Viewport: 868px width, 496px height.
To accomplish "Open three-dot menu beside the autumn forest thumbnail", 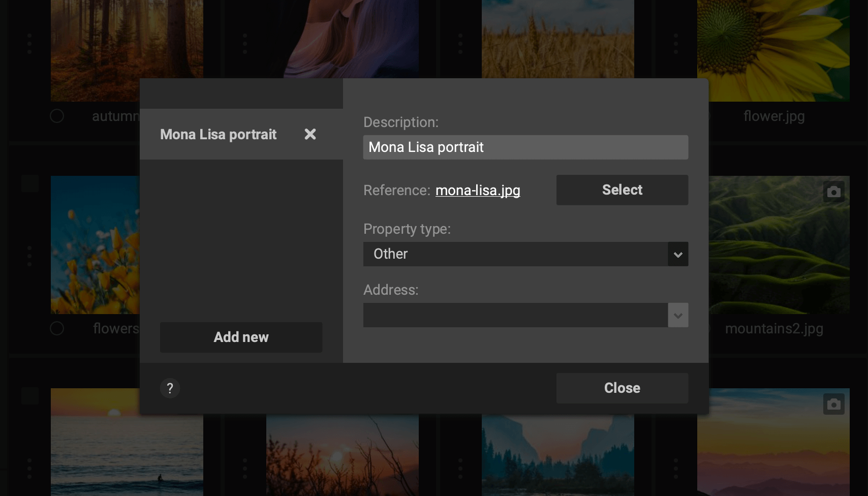I will click(x=29, y=44).
